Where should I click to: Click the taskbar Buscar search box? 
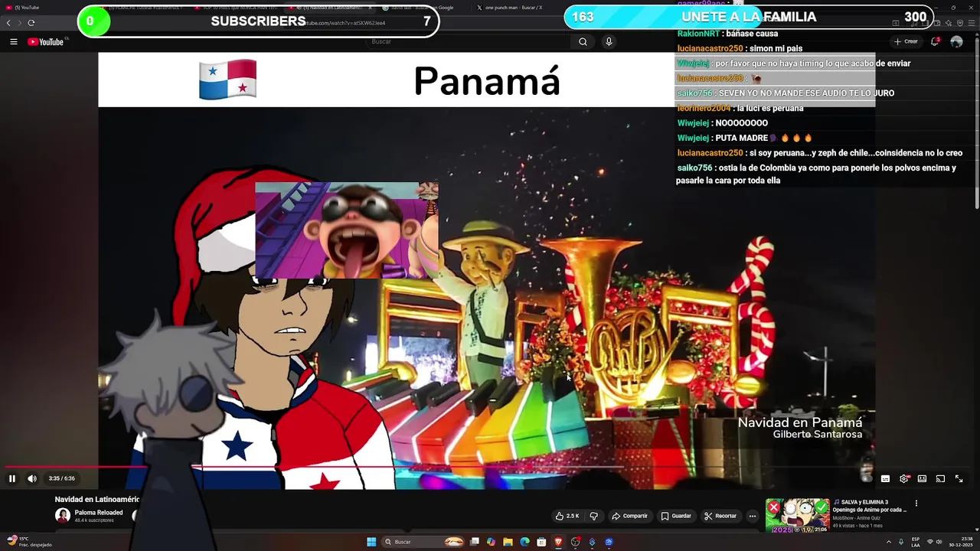click(424, 542)
